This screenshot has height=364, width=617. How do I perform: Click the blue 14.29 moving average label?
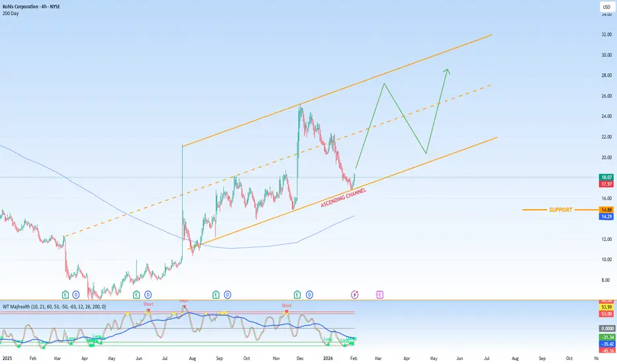(x=606, y=216)
